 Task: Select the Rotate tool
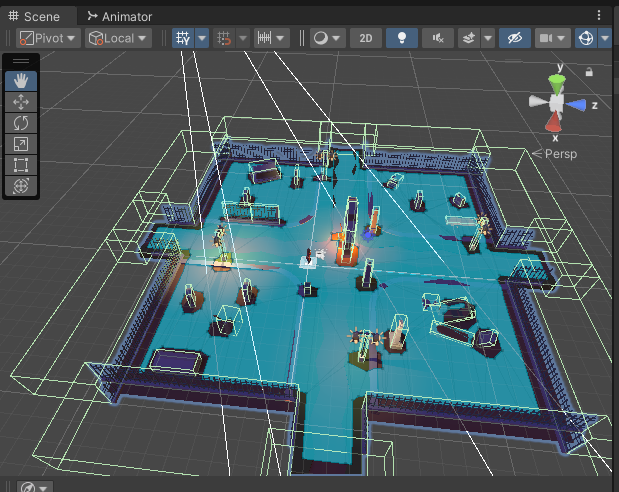coord(21,123)
